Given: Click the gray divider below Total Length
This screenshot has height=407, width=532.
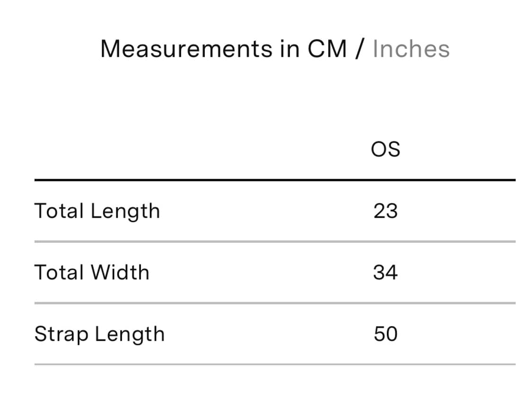Looking at the screenshot, I should (x=275, y=242).
